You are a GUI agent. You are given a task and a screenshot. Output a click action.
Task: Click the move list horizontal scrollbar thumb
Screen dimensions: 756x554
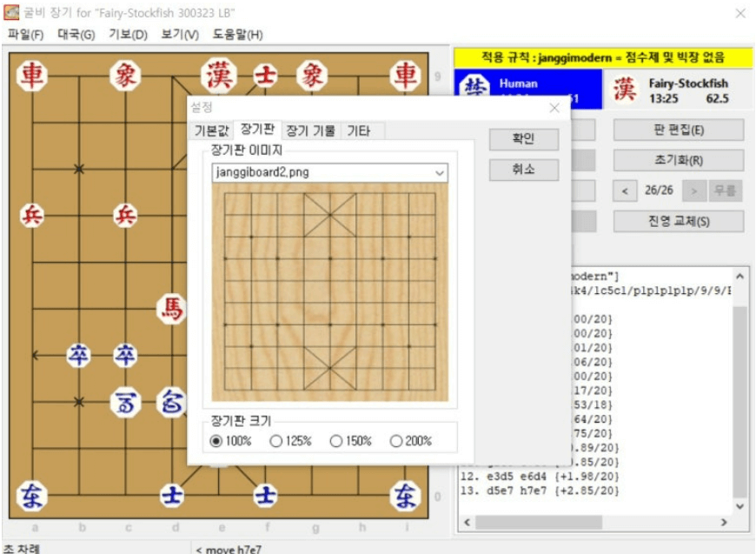(x=539, y=522)
